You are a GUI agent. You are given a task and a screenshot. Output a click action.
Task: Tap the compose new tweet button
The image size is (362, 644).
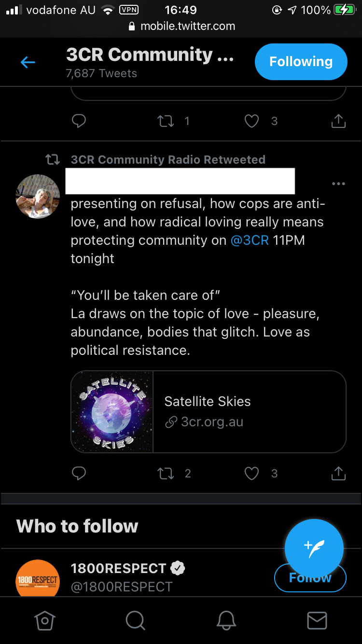pyautogui.click(x=314, y=548)
